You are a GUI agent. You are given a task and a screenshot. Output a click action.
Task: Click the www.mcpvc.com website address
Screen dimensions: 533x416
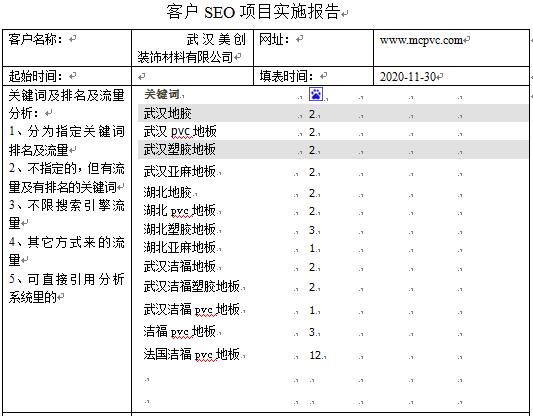[421, 40]
